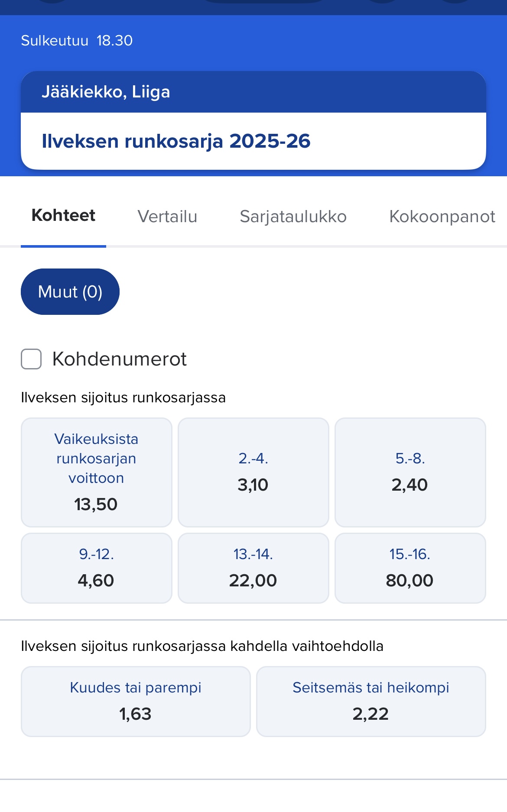Enable the Kohdenumerot checkbox

pos(31,359)
